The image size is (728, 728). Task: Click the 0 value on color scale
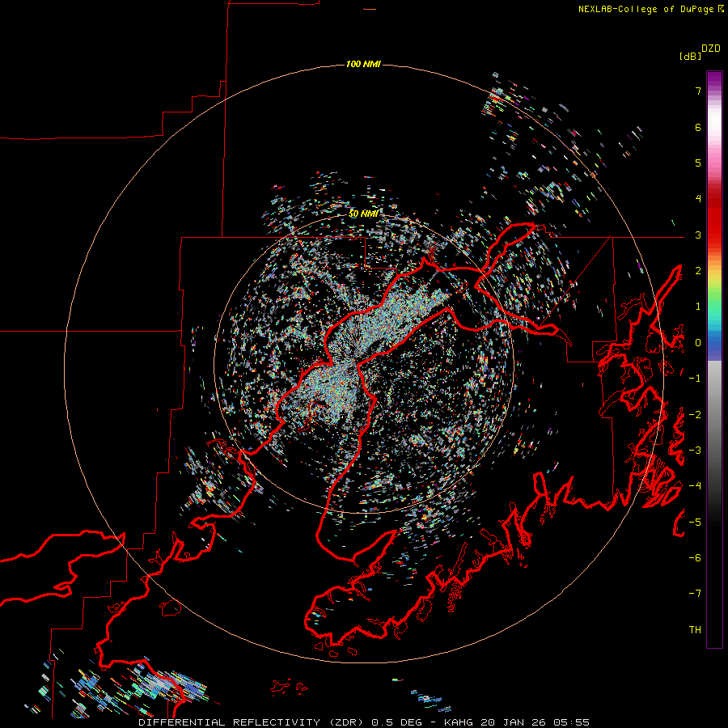pos(698,343)
